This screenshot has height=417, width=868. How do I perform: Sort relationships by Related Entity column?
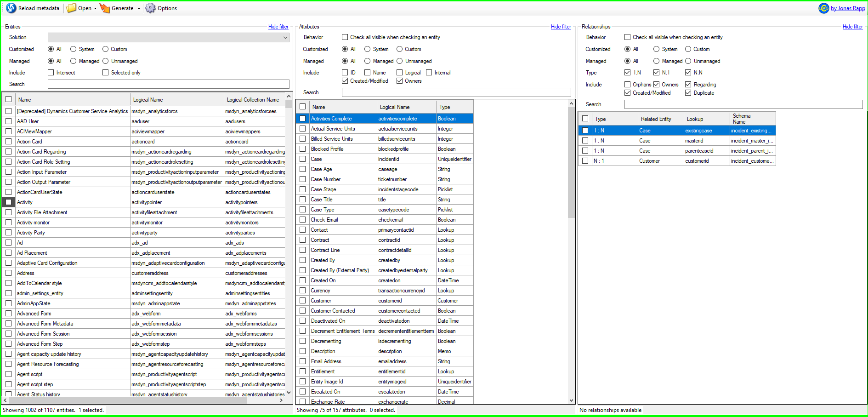661,119
